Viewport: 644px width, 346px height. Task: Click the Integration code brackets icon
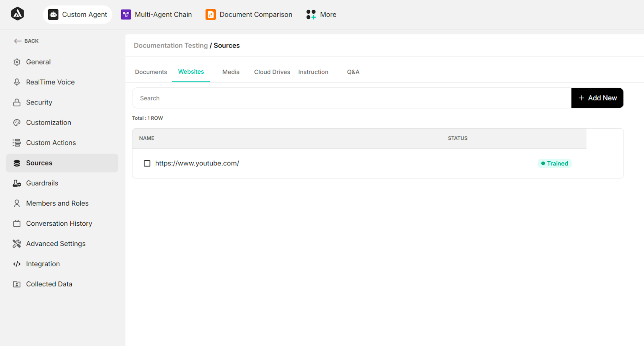(17, 264)
